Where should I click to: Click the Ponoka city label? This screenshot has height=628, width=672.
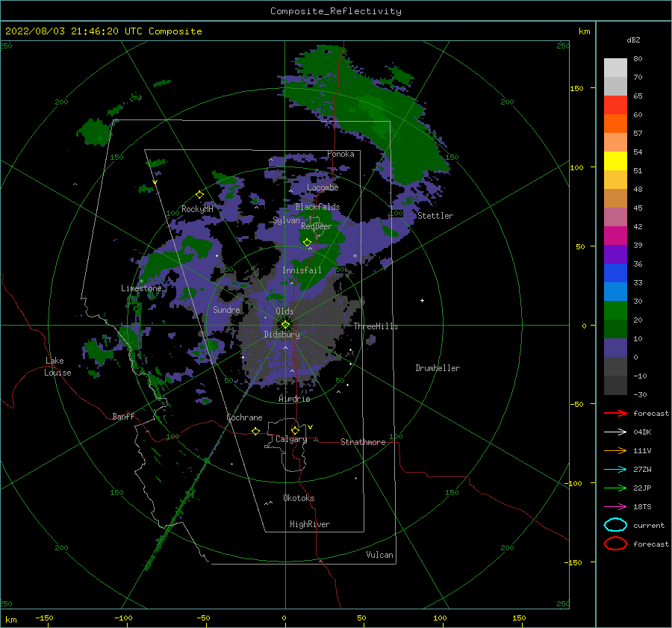340,154
